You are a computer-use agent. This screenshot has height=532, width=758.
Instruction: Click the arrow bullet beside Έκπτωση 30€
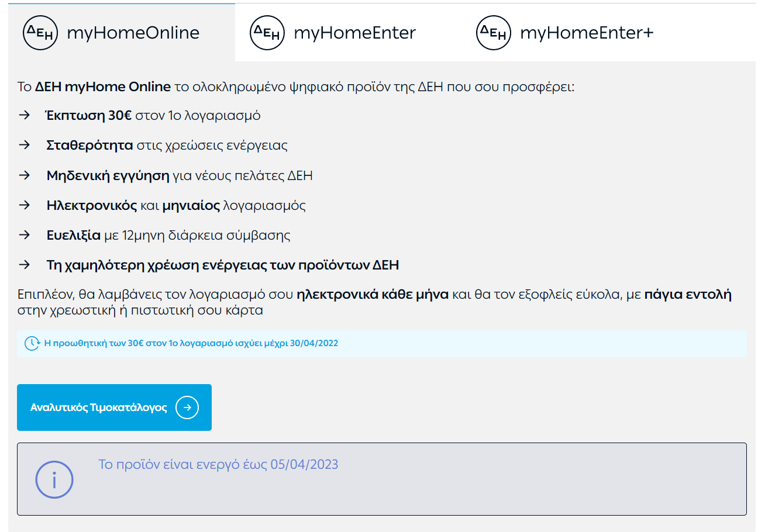[24, 115]
